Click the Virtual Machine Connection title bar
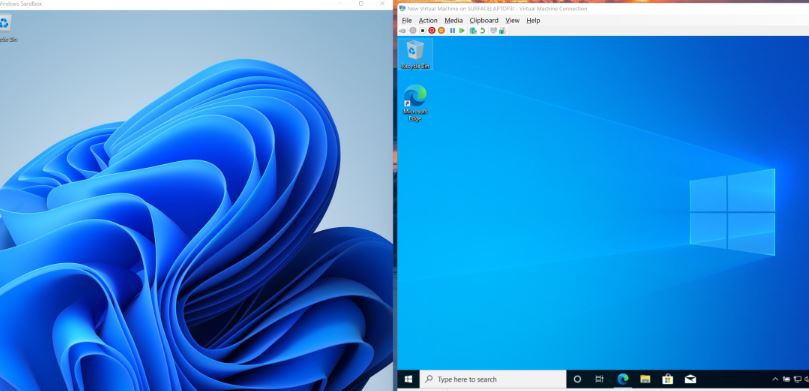809x391 pixels. (604, 9)
